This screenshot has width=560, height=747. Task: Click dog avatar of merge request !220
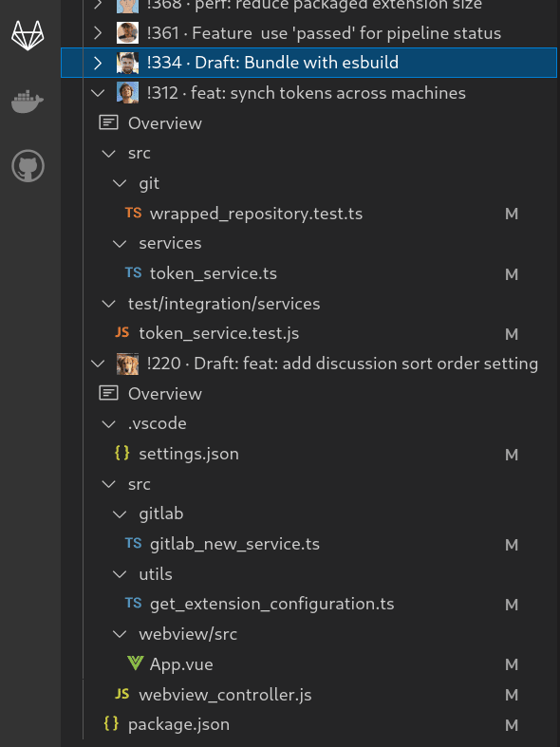click(127, 364)
